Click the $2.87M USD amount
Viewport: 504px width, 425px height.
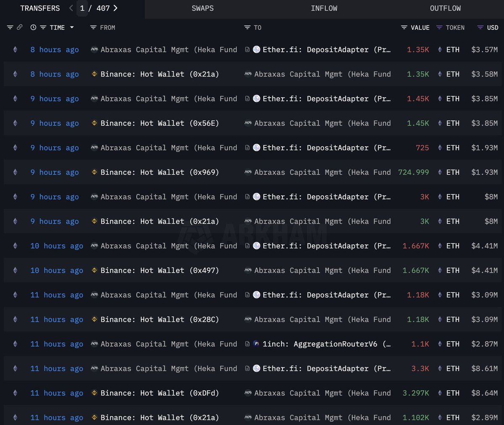(484, 344)
